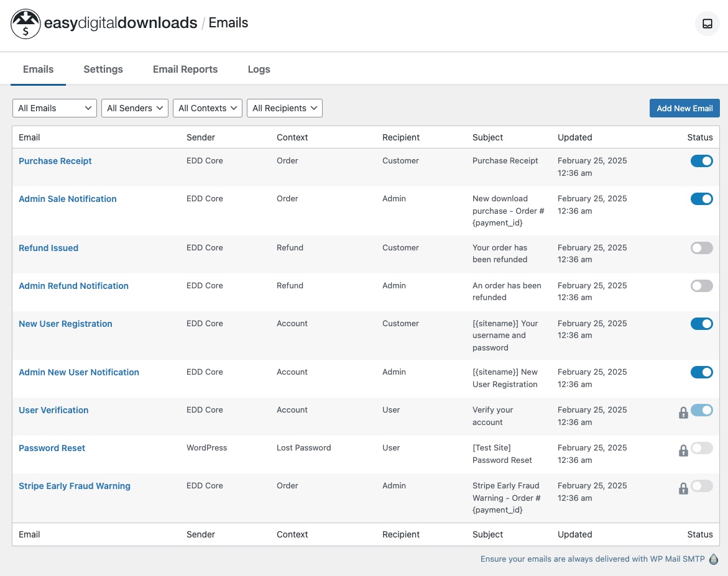
Task: Toggle off Admin New User Notification
Action: click(701, 372)
